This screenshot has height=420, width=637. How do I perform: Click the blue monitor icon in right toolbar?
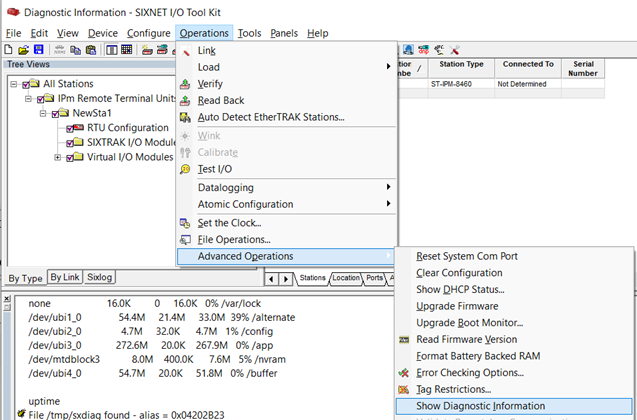[408, 50]
